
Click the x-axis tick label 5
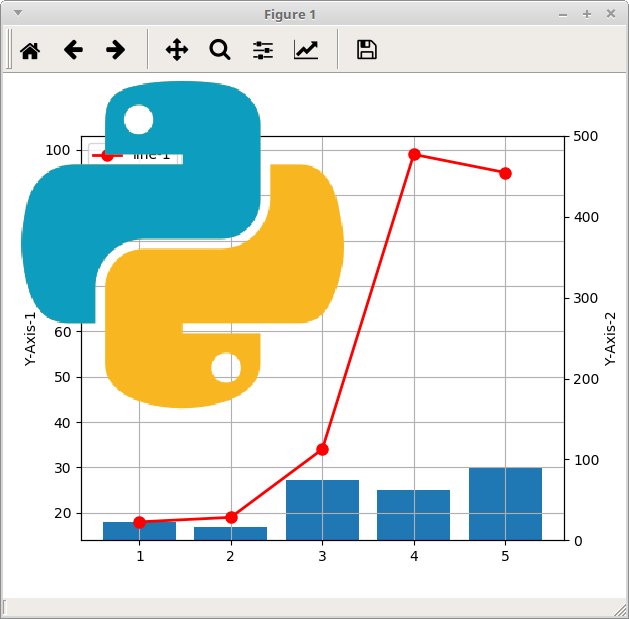coord(505,556)
